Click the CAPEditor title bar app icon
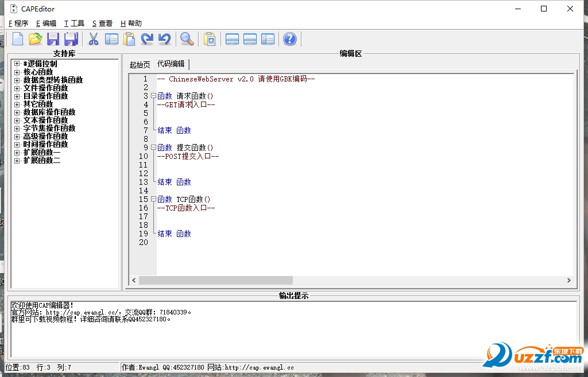 [14, 9]
